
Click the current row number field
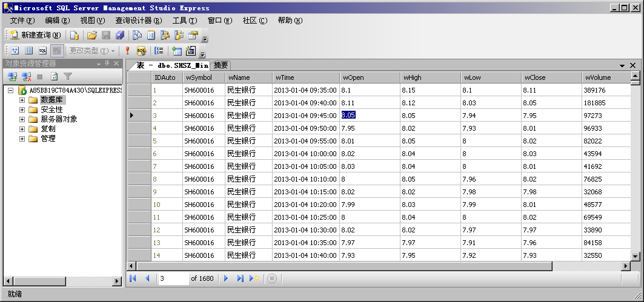click(x=173, y=278)
